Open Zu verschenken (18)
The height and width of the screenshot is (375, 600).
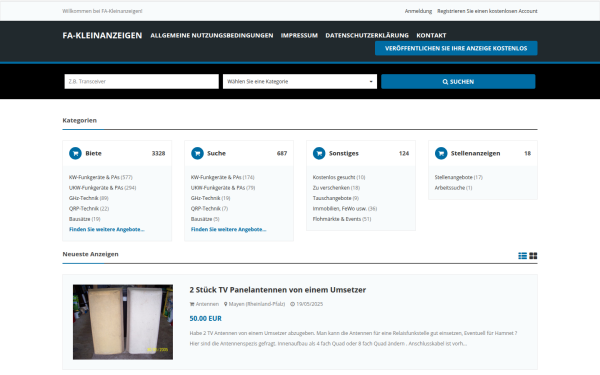click(336, 188)
